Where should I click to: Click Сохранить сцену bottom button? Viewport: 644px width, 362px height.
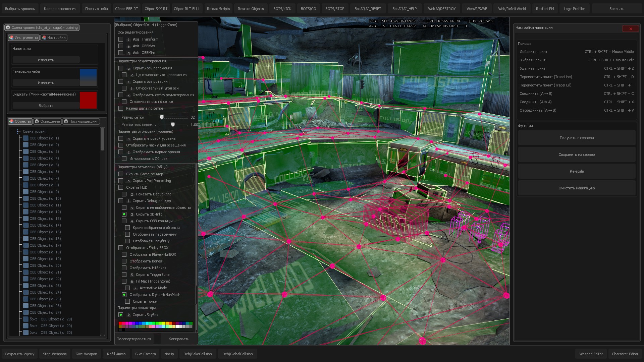[19, 354]
